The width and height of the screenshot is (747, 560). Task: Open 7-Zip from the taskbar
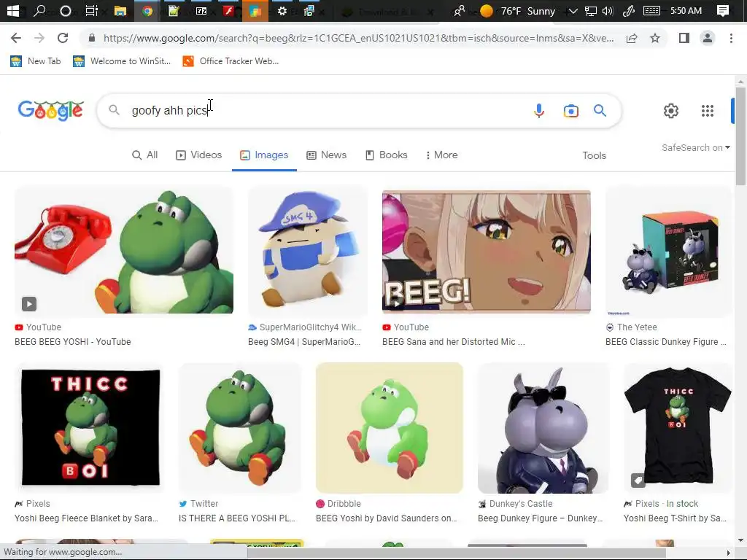tap(201, 10)
